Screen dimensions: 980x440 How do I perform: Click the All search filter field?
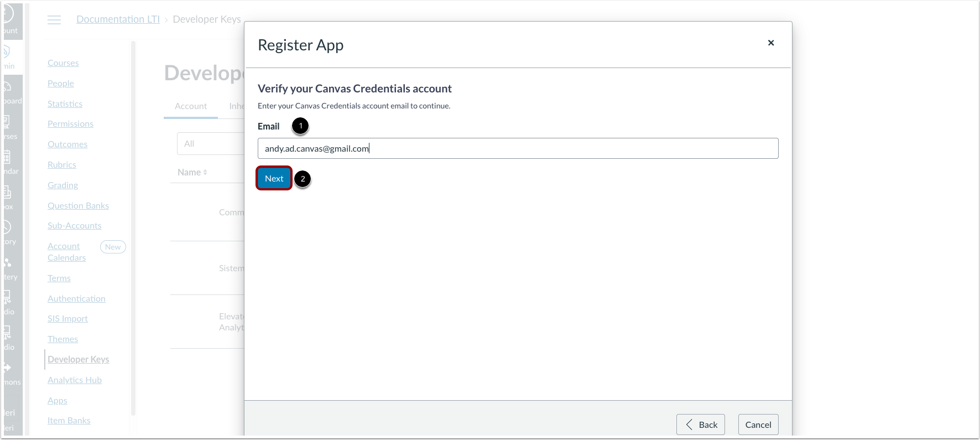click(x=211, y=144)
